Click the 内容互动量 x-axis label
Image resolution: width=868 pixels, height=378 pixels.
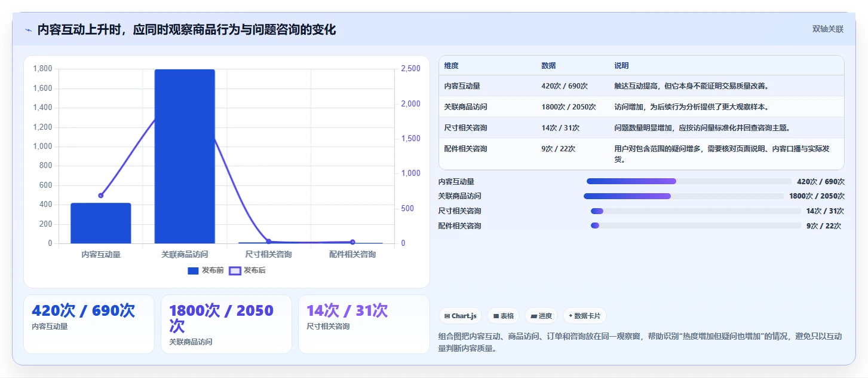101,254
